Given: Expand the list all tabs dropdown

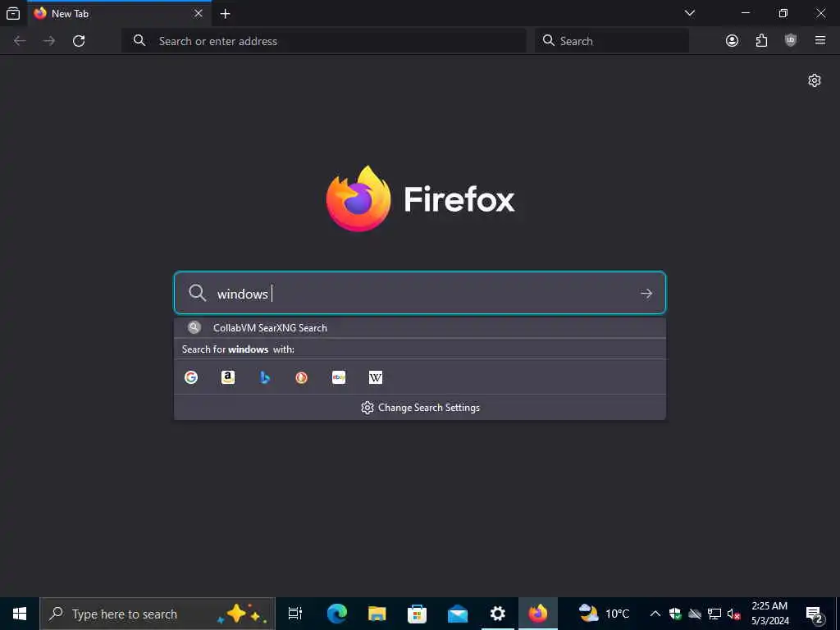Looking at the screenshot, I should click(x=689, y=13).
